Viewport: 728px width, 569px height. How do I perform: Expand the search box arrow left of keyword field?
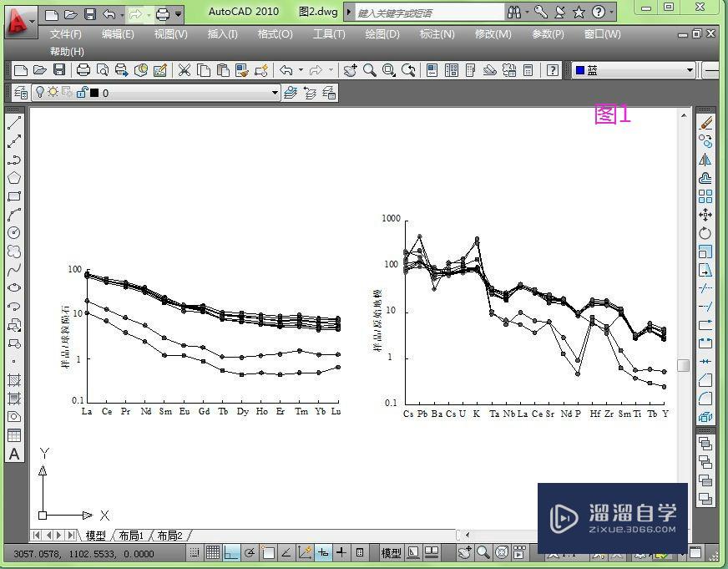point(349,12)
